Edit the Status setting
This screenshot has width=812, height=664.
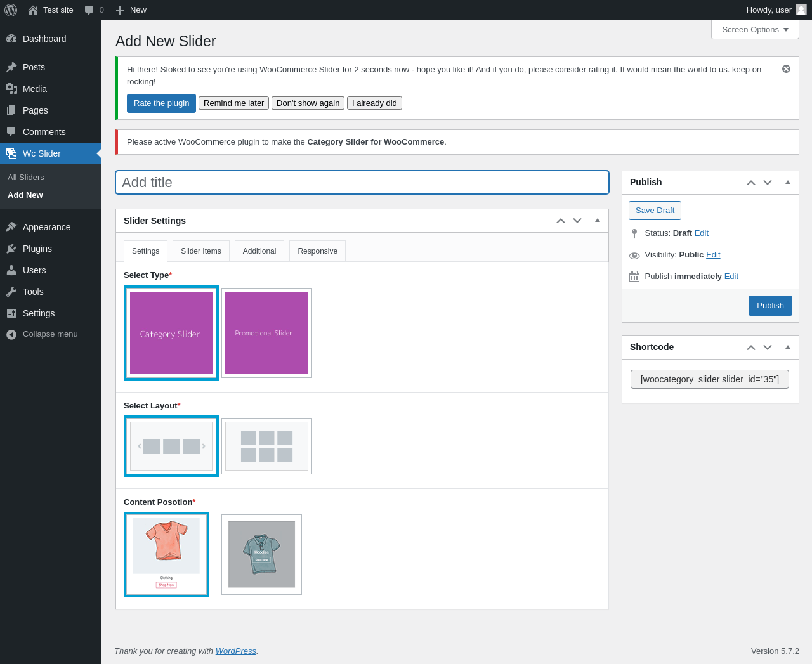[x=702, y=233]
